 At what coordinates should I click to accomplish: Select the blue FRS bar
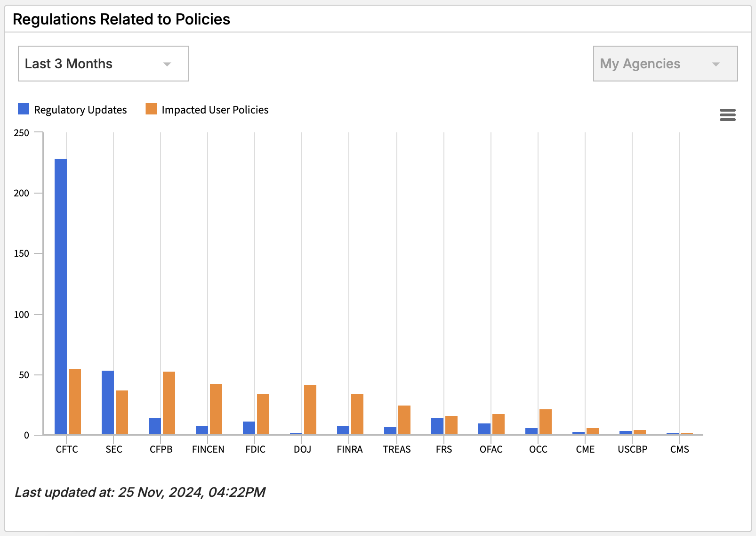(437, 426)
